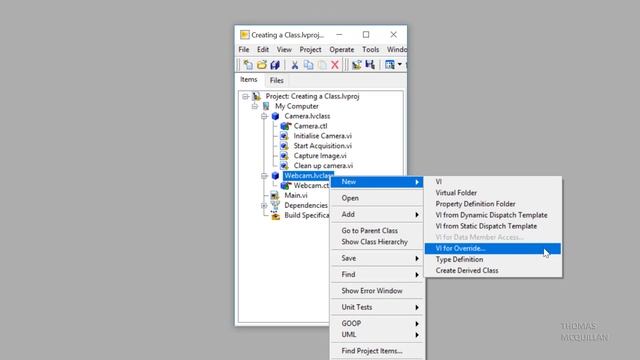Select Type Definition in New submenu
Viewport: 640px width, 360px height.
tap(493, 260)
